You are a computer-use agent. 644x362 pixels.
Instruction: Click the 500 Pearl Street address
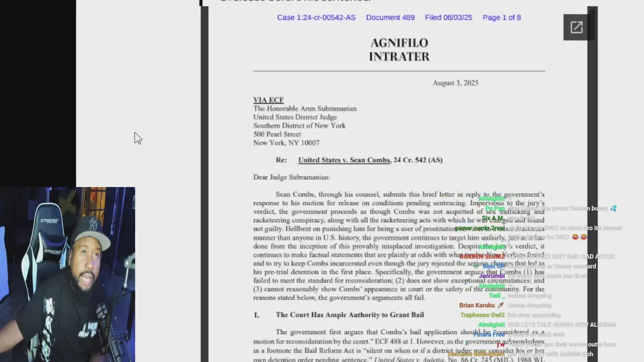[x=277, y=134]
